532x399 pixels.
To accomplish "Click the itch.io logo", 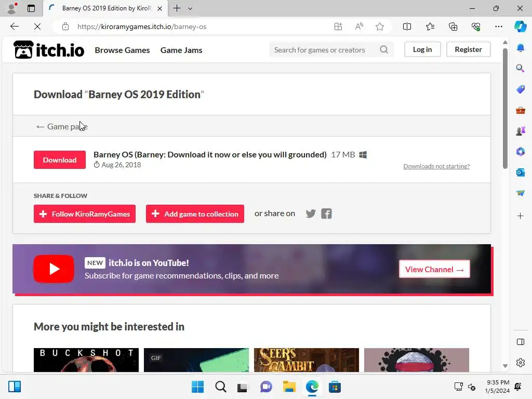I will pyautogui.click(x=49, y=50).
